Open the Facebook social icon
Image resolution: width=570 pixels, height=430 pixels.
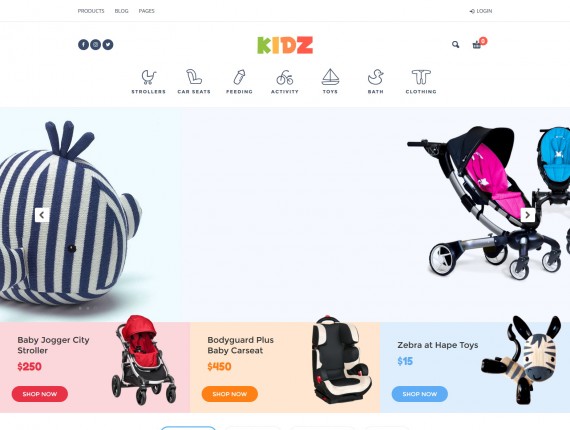pos(83,45)
